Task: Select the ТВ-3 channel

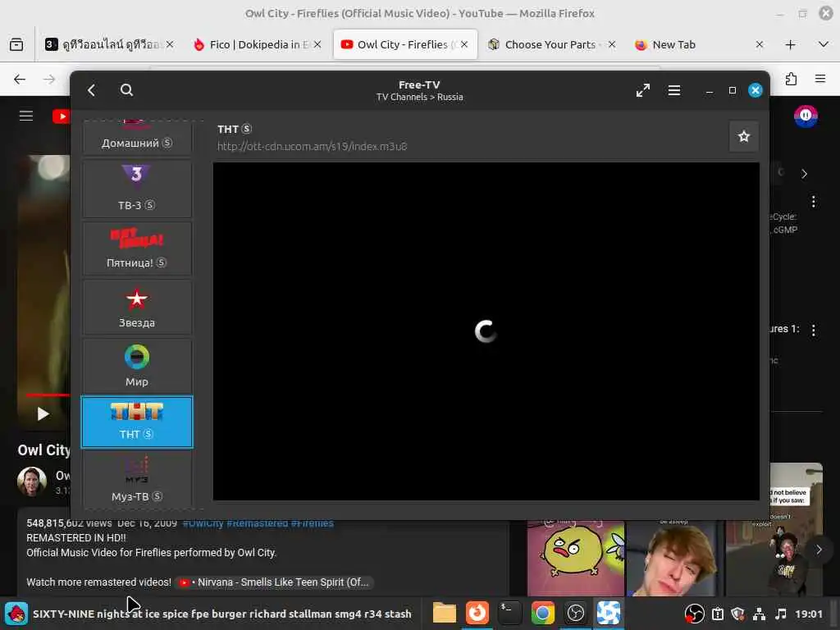Action: [x=137, y=189]
